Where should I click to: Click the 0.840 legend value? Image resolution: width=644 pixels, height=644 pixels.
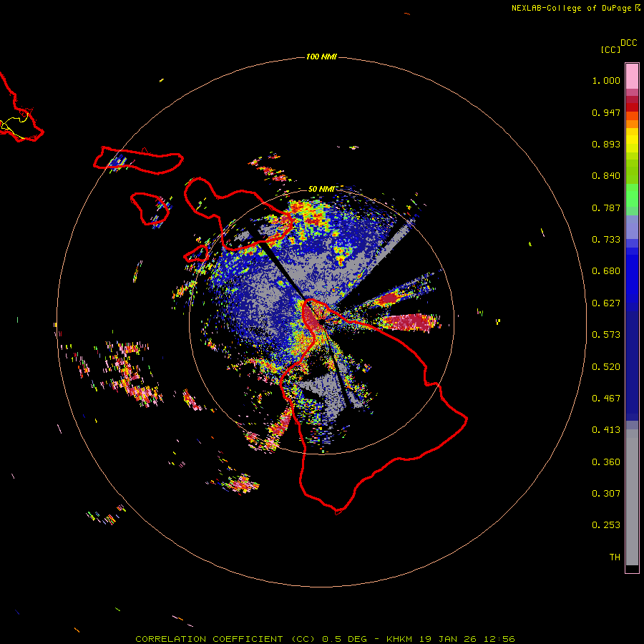coord(606,176)
